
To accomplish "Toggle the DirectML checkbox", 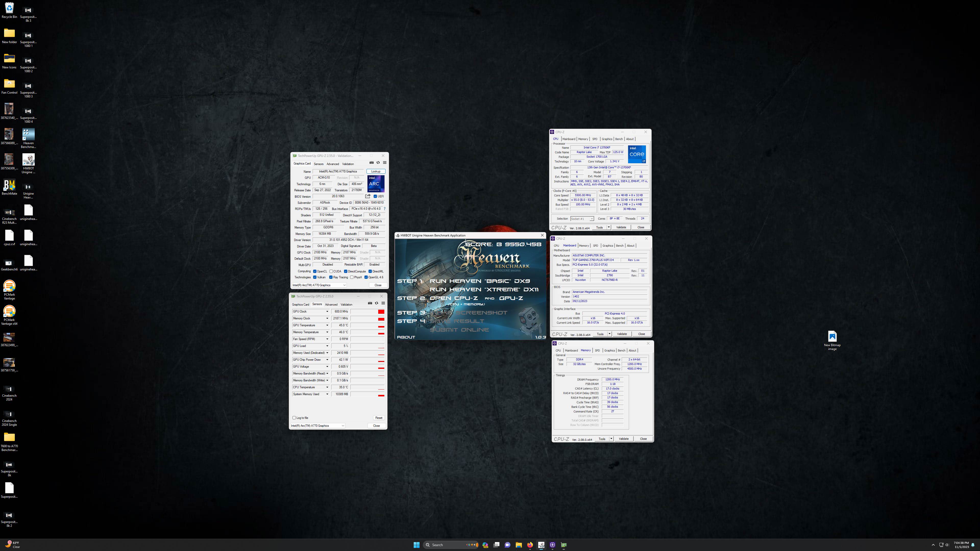I will click(x=370, y=271).
